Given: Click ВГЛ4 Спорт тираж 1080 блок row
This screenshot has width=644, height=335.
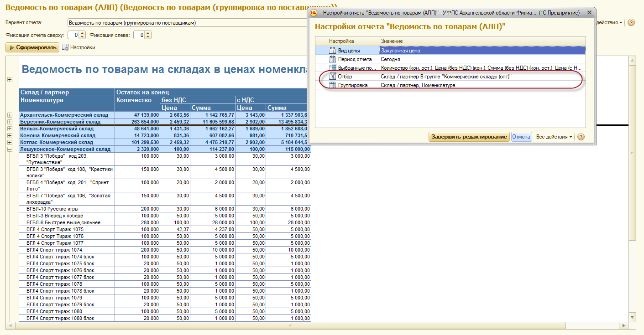Looking at the screenshot, I should (x=67, y=318).
